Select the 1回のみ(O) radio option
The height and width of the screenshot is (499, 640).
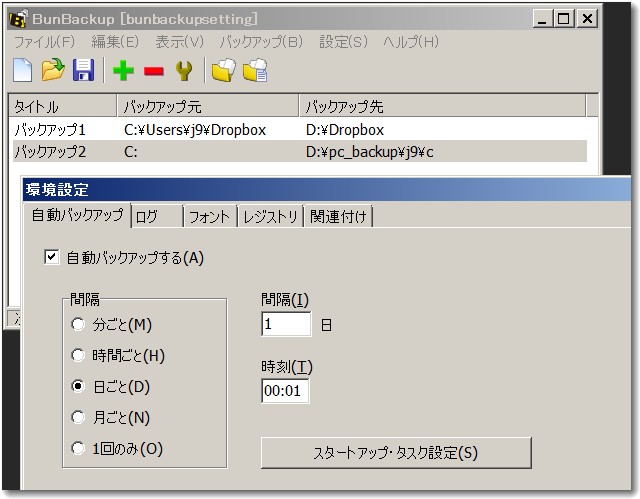[x=79, y=449]
